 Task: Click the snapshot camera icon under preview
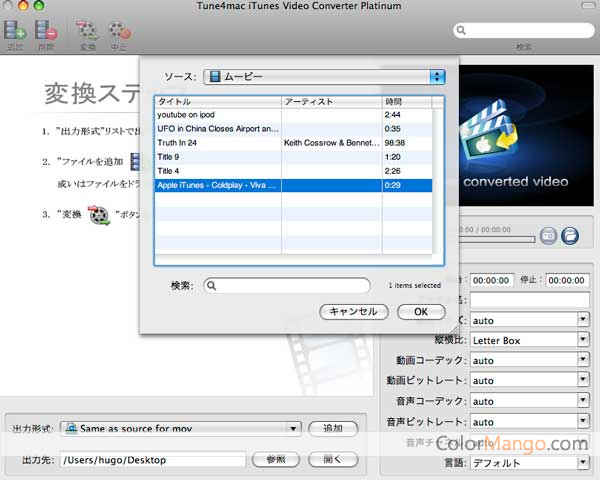pyautogui.click(x=548, y=235)
